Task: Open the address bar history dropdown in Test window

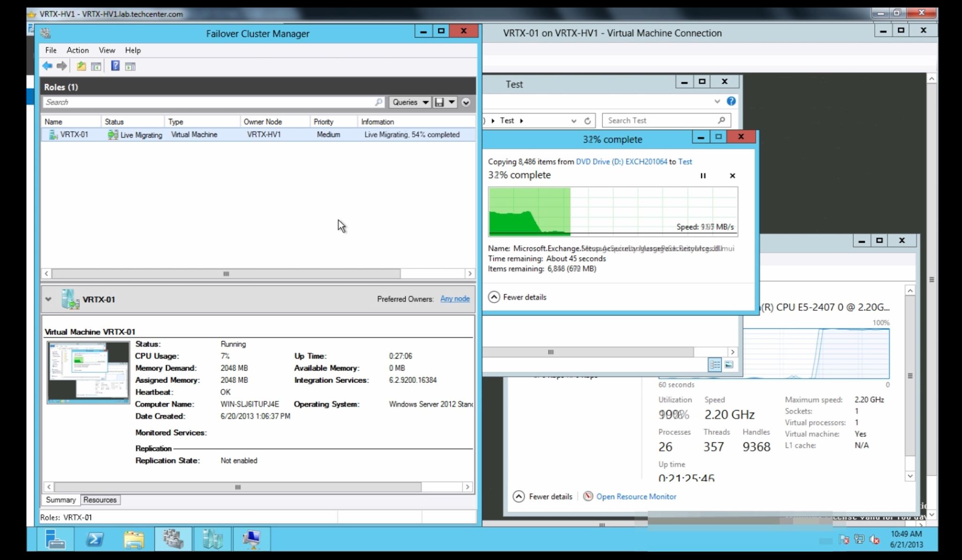Action: pyautogui.click(x=573, y=121)
